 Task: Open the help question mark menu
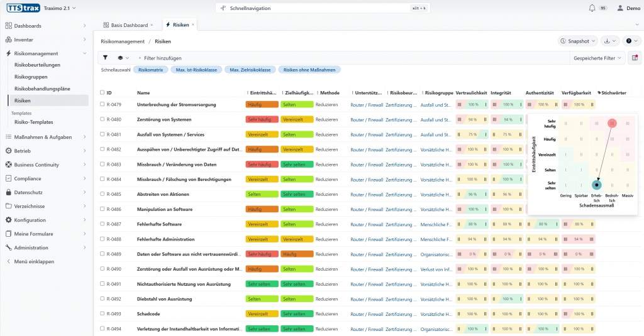[x=630, y=41]
